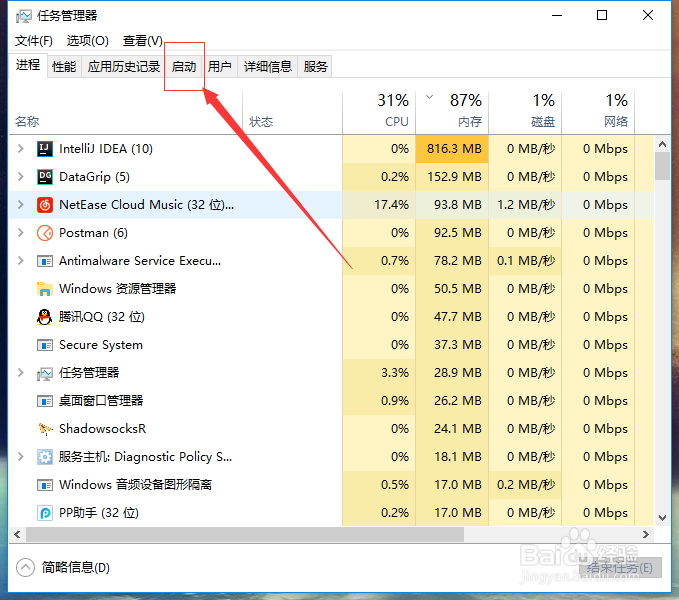This screenshot has height=600, width=679.
Task: Select the 腾讯QQ (32 位) process name
Action: click(102, 317)
